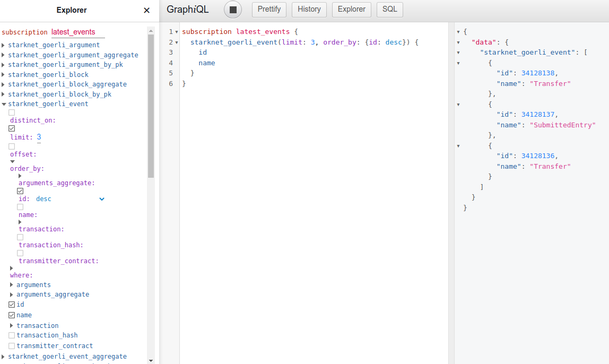
Task: Expand starknet_goerli_block node
Action: click(4, 75)
